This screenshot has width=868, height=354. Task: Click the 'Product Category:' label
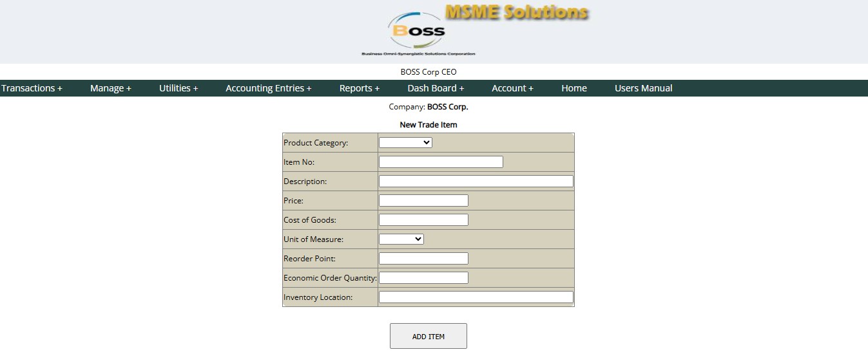coord(316,143)
